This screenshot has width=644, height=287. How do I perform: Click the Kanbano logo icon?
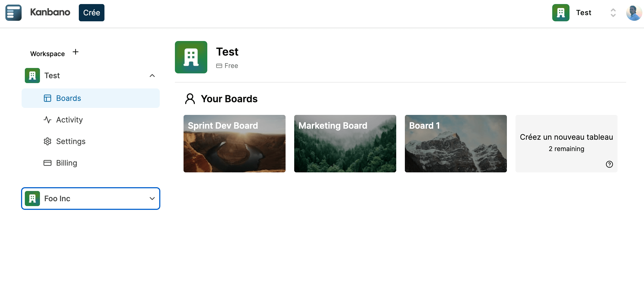[x=13, y=13]
